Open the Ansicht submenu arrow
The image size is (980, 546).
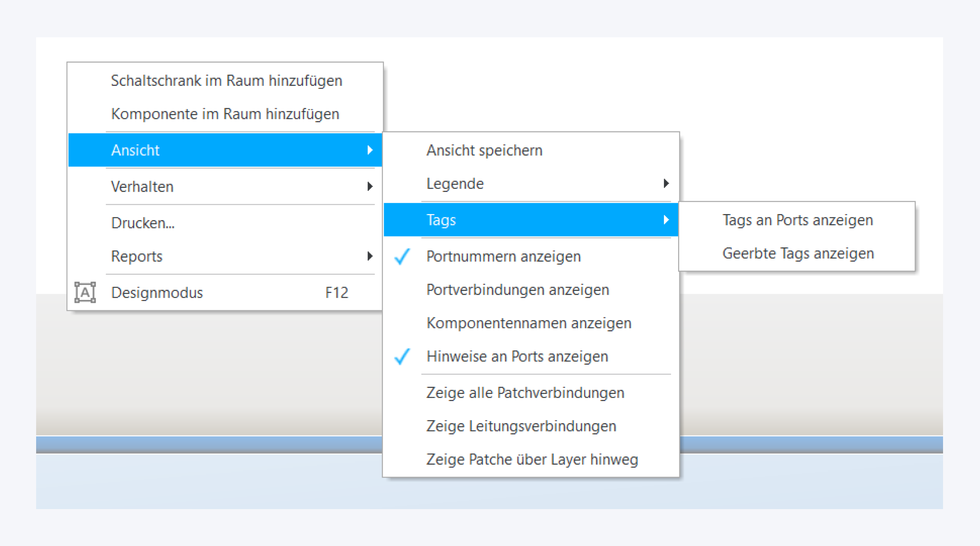370,150
